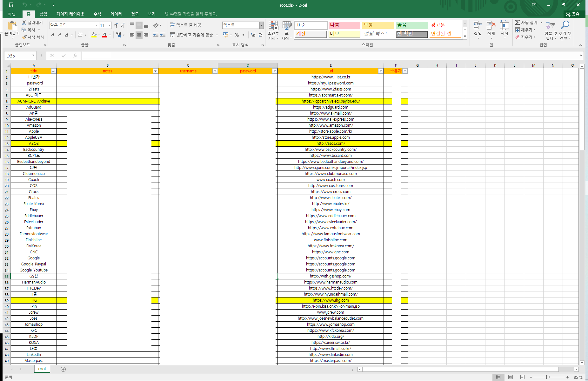Screen dimensions: 588x381
Task: Switch to the Data (데이터) tab
Action: [116, 14]
